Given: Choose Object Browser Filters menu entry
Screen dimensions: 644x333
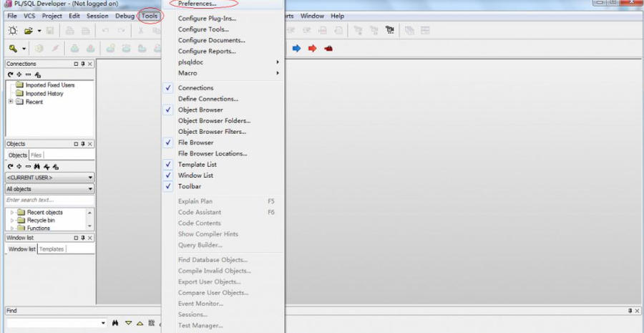Looking at the screenshot, I should (213, 132).
